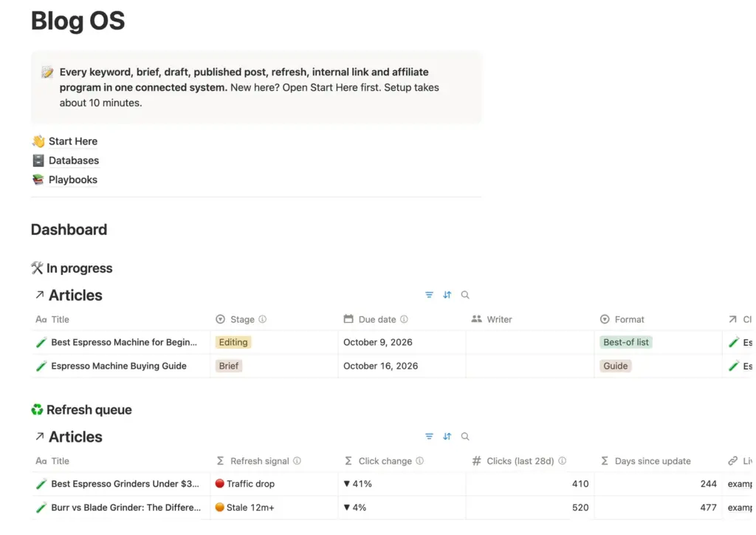Click the memo icon in the intro callout

[47, 72]
